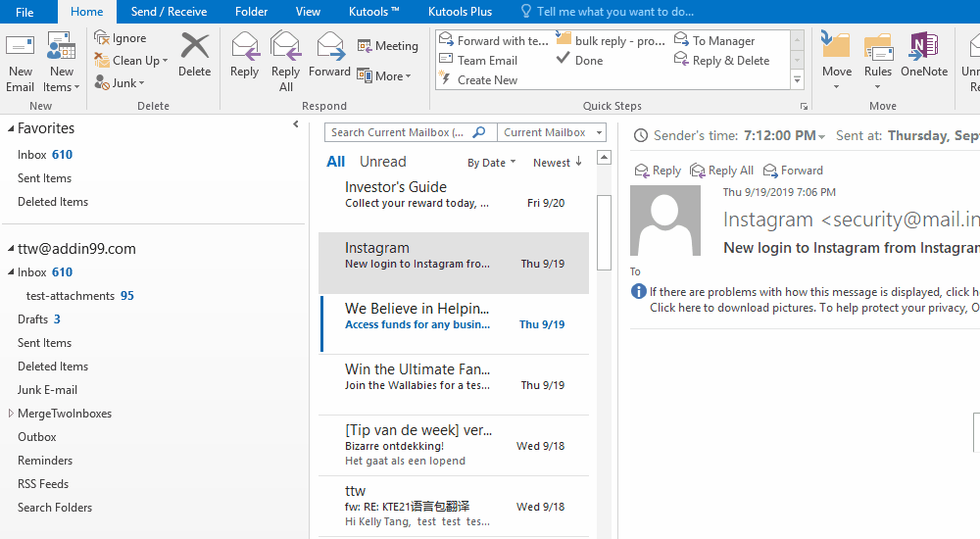Expand the MergeTwoInboxes folder
Screen dimensions: 980x539
11,414
